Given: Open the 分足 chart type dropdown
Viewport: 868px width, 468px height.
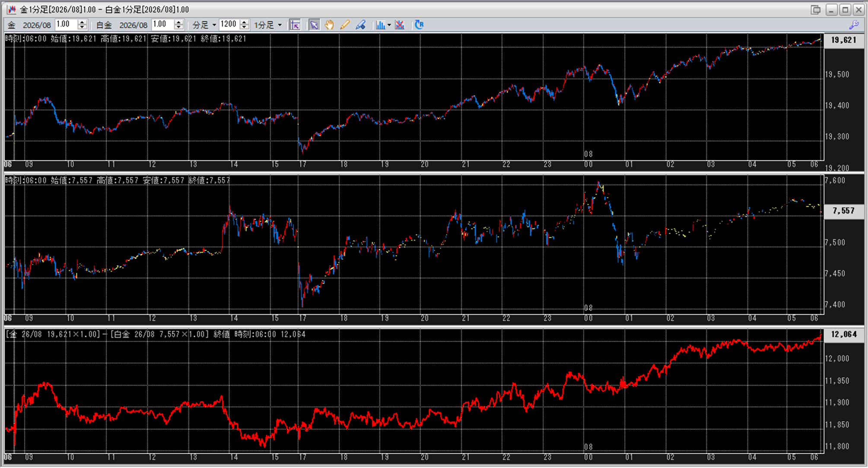Looking at the screenshot, I should tap(214, 25).
